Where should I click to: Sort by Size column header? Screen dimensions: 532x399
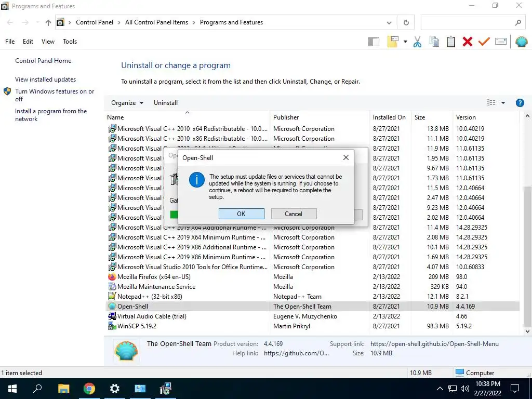(x=432, y=117)
